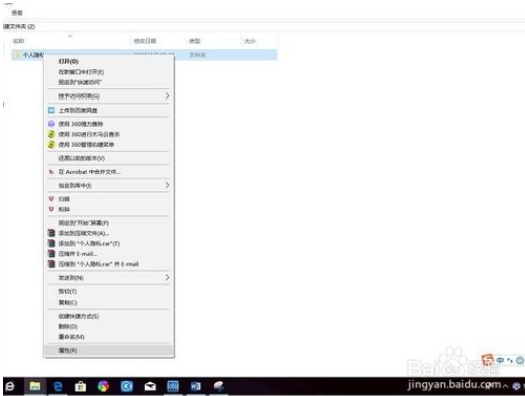
Task: Select 重命名(M) in the context menu
Action: pos(71,337)
